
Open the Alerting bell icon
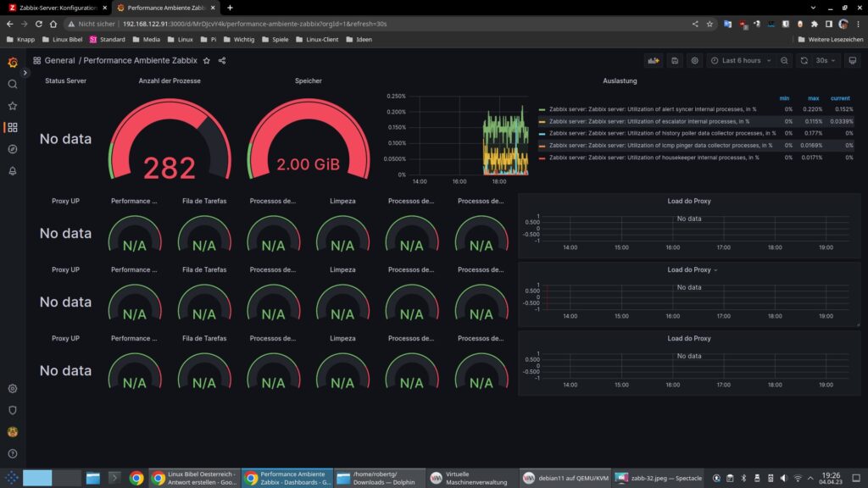pyautogui.click(x=13, y=171)
